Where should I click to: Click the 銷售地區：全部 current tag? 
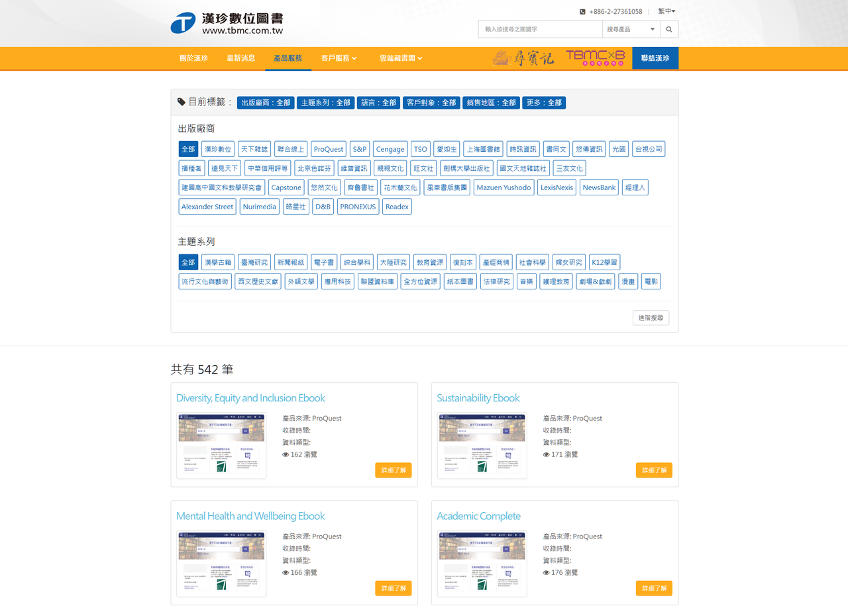pos(491,103)
